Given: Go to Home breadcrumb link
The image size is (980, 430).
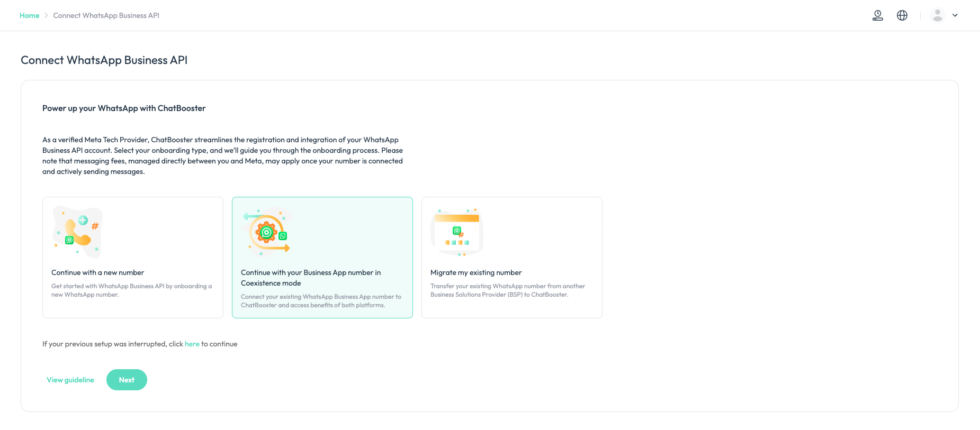Looking at the screenshot, I should point(29,15).
